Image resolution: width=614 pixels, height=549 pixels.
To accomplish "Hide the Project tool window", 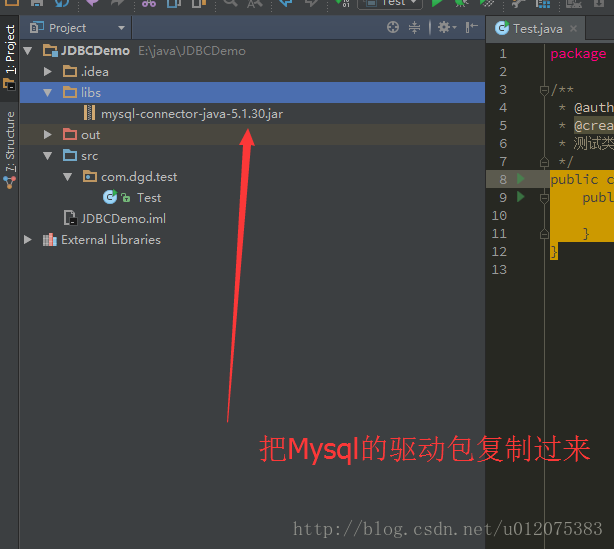I will tap(471, 27).
